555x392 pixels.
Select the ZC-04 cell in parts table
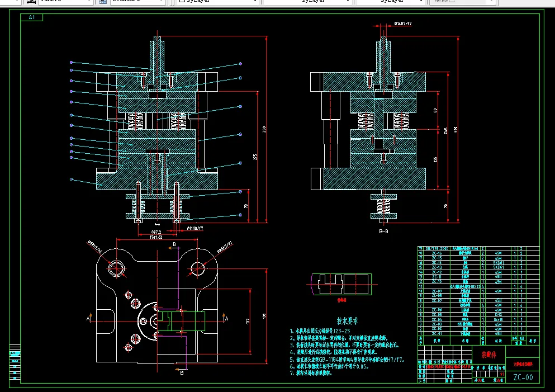(x=437, y=319)
